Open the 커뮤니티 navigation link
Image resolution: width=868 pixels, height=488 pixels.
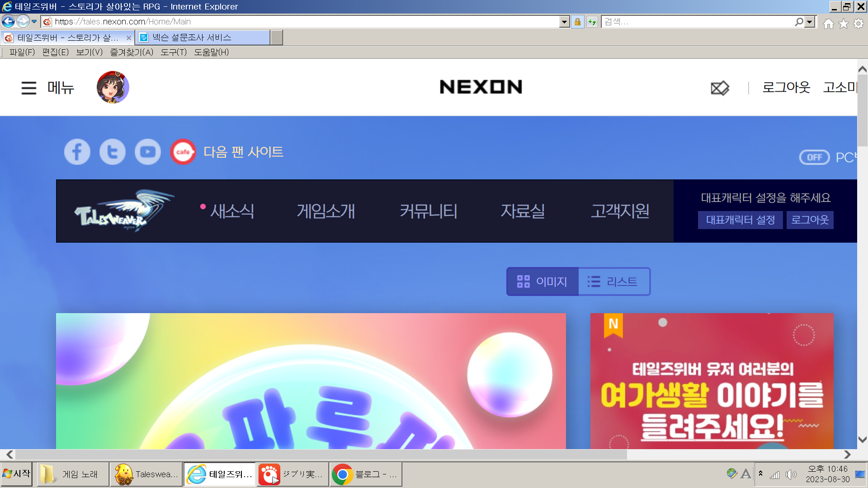tap(428, 211)
